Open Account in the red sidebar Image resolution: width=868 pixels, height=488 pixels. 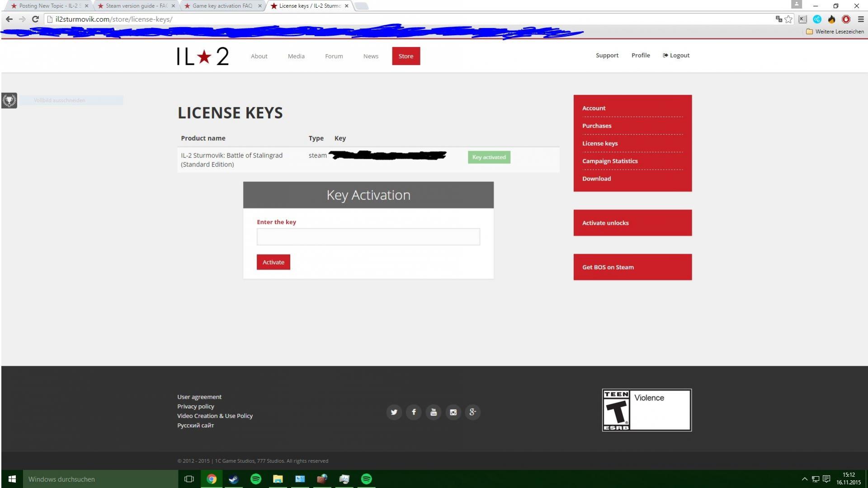[594, 108]
